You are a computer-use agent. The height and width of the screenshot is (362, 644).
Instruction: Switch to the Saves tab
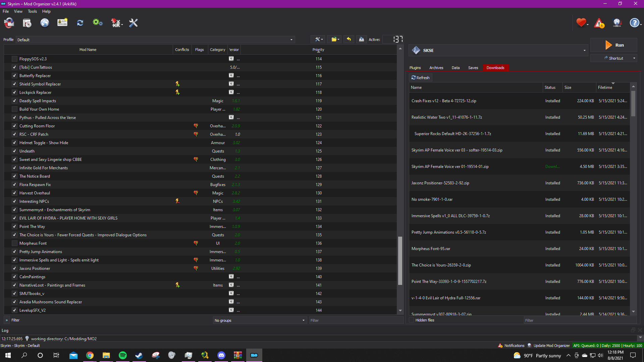pos(473,68)
